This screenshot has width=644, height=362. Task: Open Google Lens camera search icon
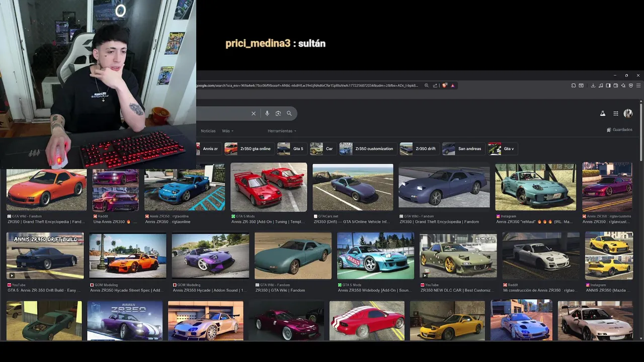click(x=278, y=114)
